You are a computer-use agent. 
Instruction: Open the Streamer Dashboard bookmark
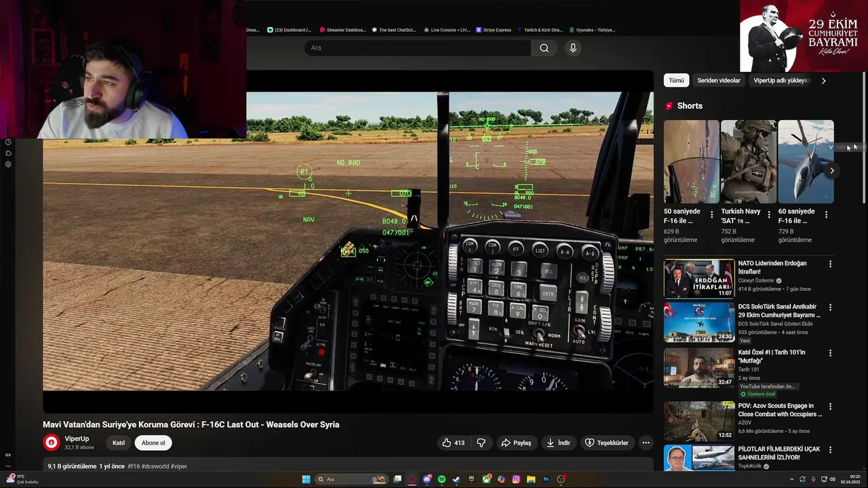[342, 30]
